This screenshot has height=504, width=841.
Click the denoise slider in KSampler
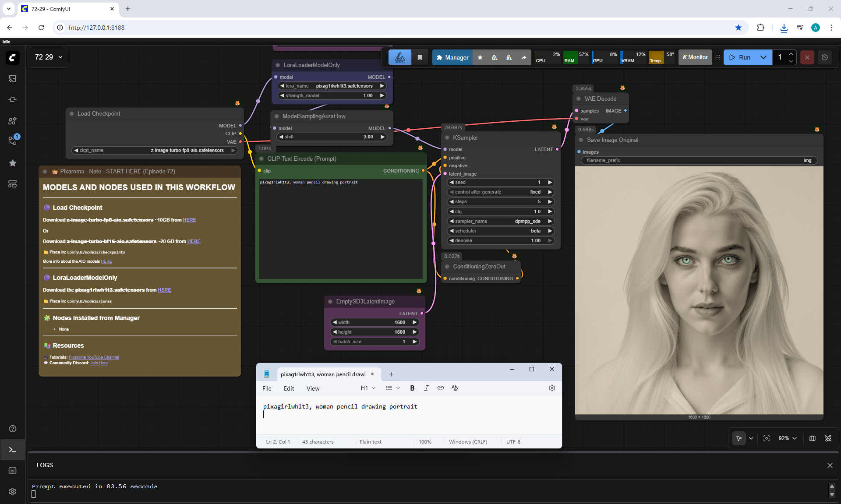(500, 240)
